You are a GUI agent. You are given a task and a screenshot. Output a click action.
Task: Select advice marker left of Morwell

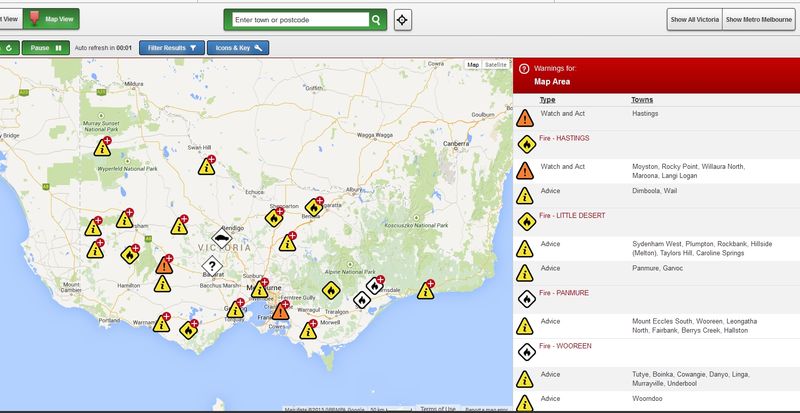pyautogui.click(x=308, y=331)
